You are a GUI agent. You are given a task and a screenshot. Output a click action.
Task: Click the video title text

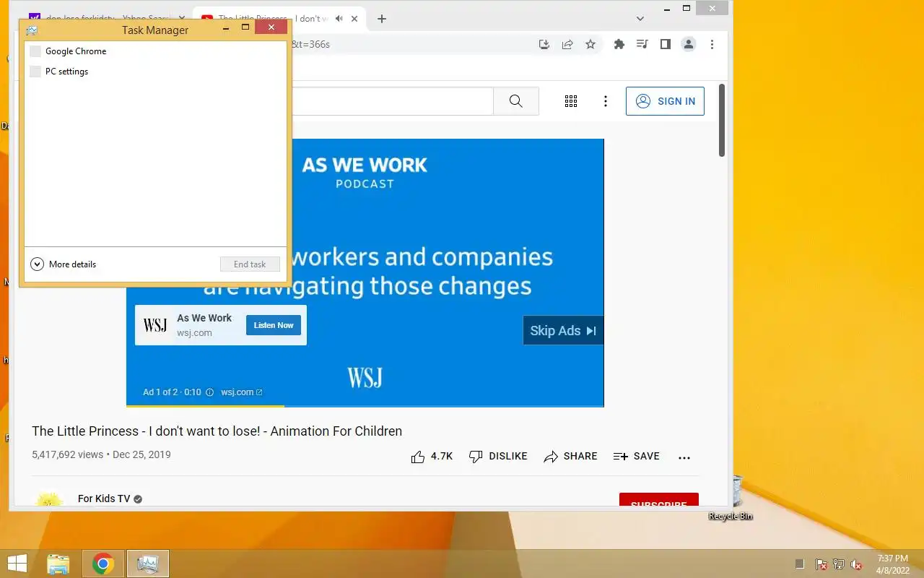click(217, 431)
